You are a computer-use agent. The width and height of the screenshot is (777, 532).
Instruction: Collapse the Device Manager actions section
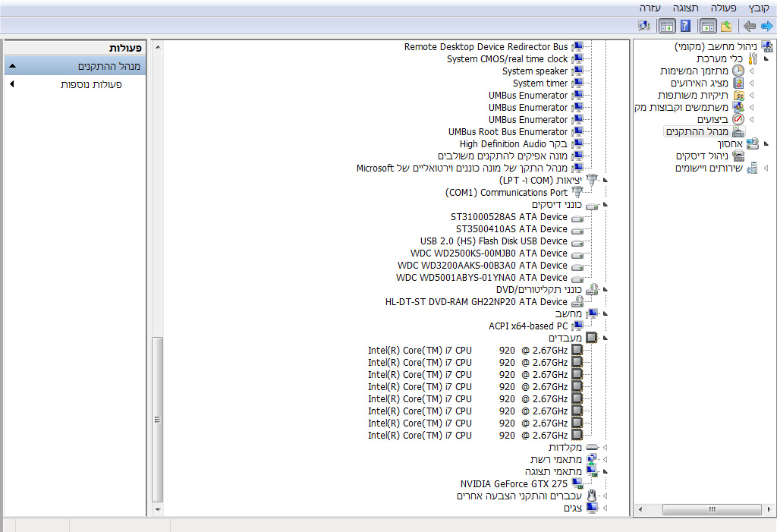coord(13,66)
